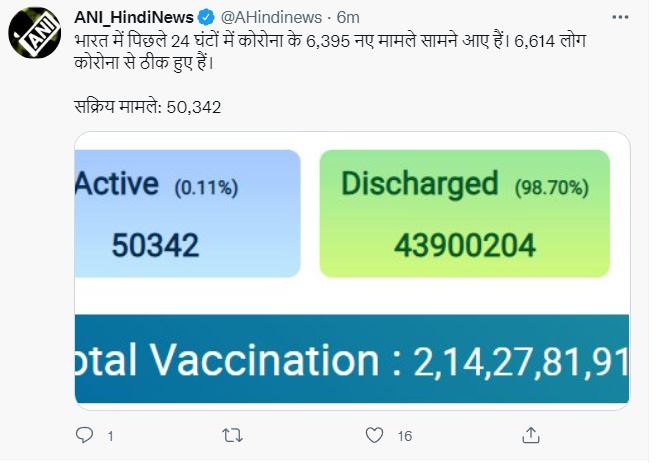Click the "सक्रिय मामले: 50,342" text line
The image size is (669, 463).
pos(148,106)
